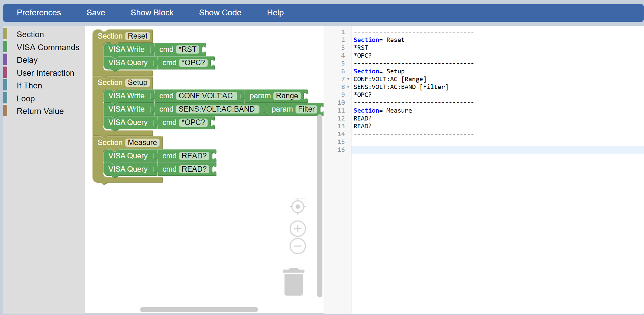Edit the Range param field
The image size is (644, 315).
click(x=287, y=96)
